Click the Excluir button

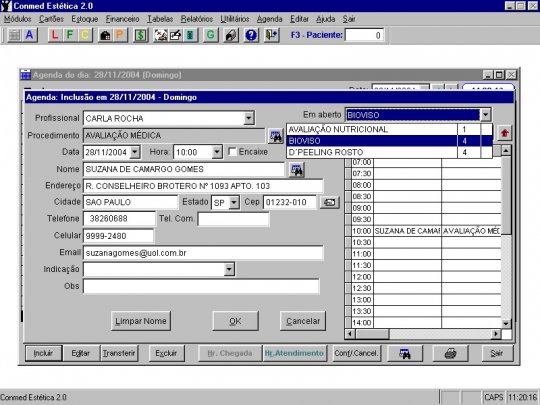coord(166,353)
